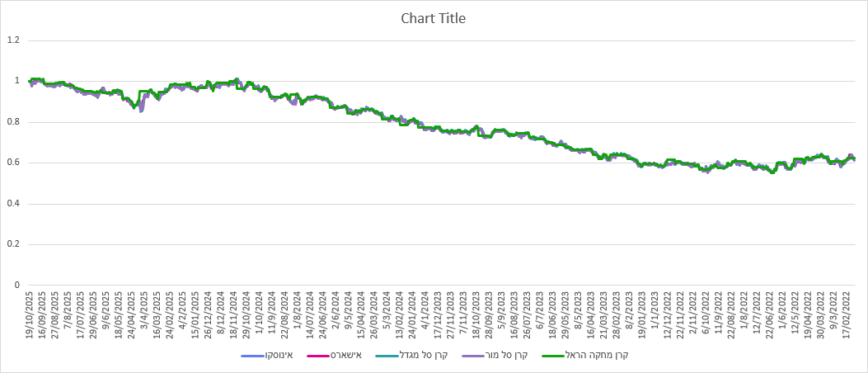Click the 19/10/2025 date label
Viewport: 868px width, 373px height.
(x=28, y=314)
